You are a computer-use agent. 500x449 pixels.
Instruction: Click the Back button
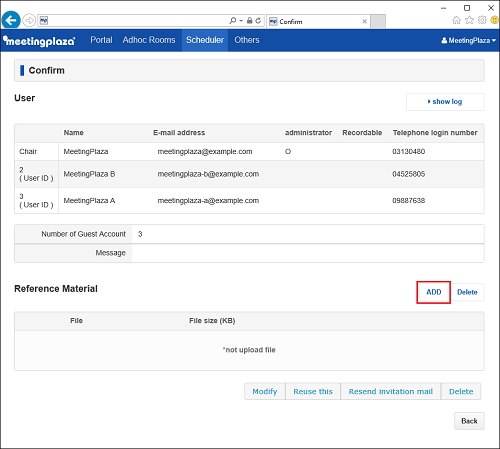point(469,421)
